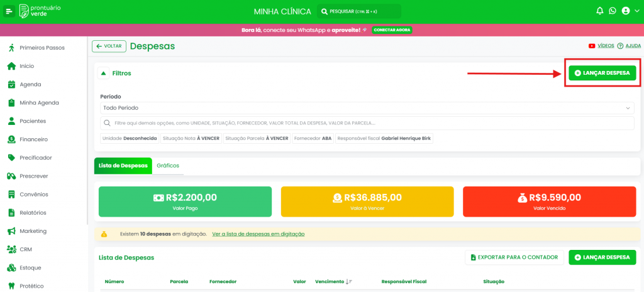Open the list of despesas em digitação

(258, 234)
